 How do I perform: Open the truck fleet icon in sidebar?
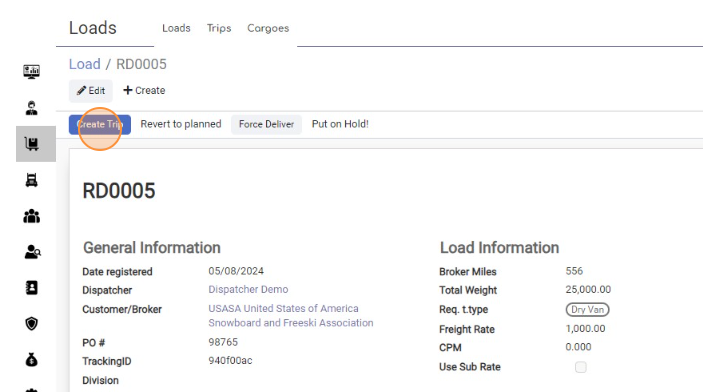[32, 180]
